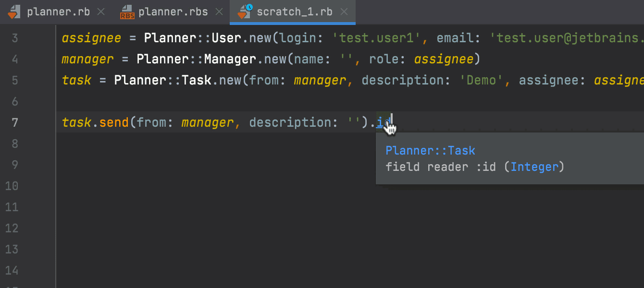Click the planner.rbs RBS file icon
Screen dimensions: 644x288
pos(127,12)
